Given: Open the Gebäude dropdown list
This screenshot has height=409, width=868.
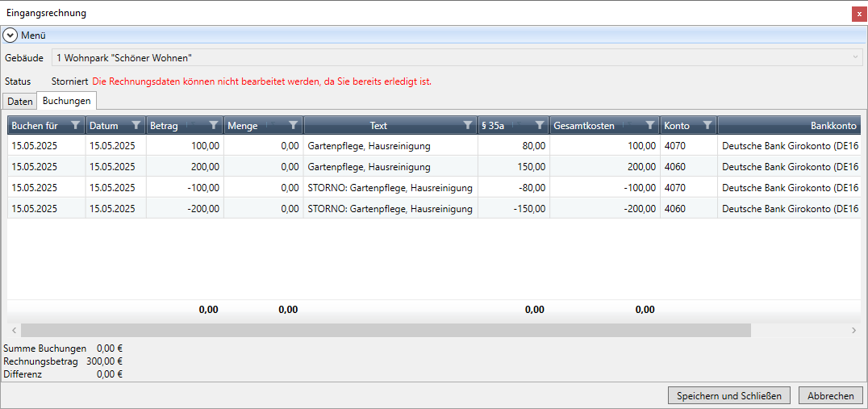Looking at the screenshot, I should click(855, 58).
